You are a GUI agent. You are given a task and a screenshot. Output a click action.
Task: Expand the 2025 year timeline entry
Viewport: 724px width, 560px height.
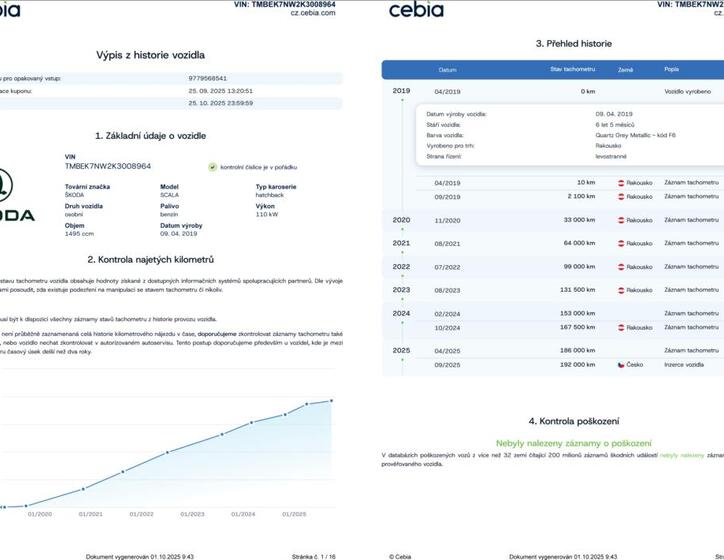[x=401, y=351]
